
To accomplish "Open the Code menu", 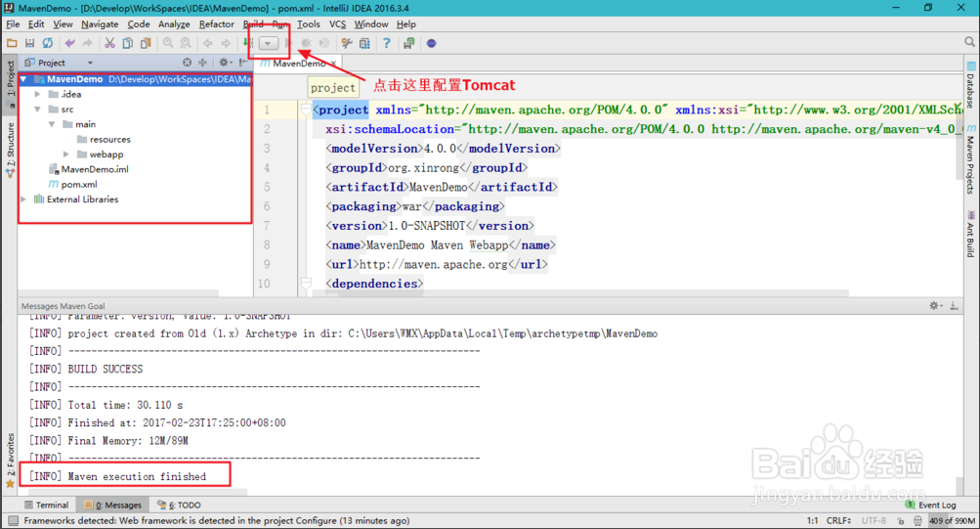I will [138, 23].
